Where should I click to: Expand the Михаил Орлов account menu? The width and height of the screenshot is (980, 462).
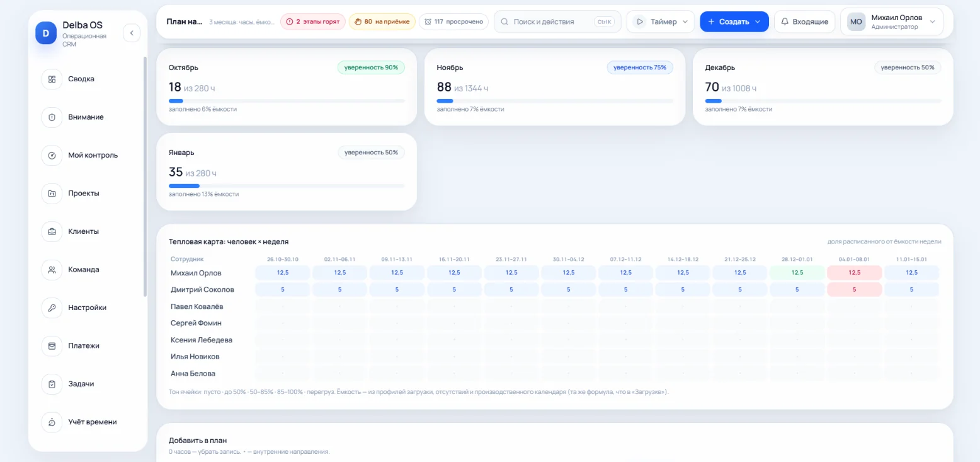pyautogui.click(x=892, y=21)
